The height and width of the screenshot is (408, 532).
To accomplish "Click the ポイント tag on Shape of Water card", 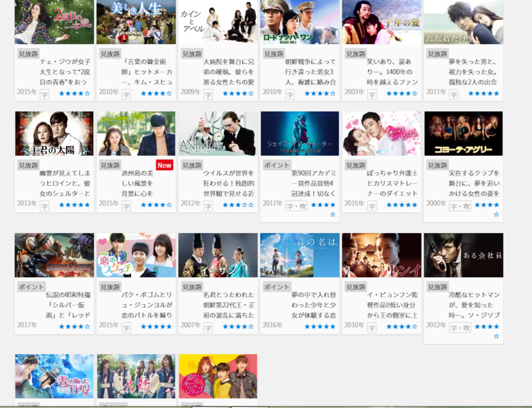I will pyautogui.click(x=277, y=165).
